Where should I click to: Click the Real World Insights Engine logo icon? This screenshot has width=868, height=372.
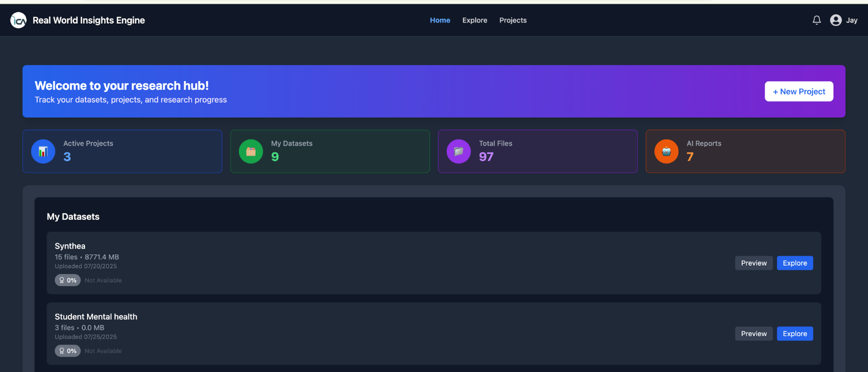[x=19, y=20]
